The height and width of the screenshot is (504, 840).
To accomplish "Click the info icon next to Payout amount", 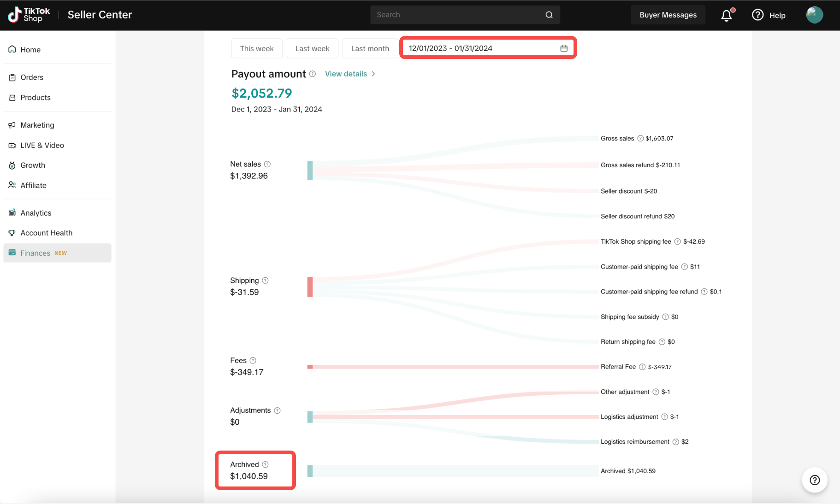I will (313, 74).
